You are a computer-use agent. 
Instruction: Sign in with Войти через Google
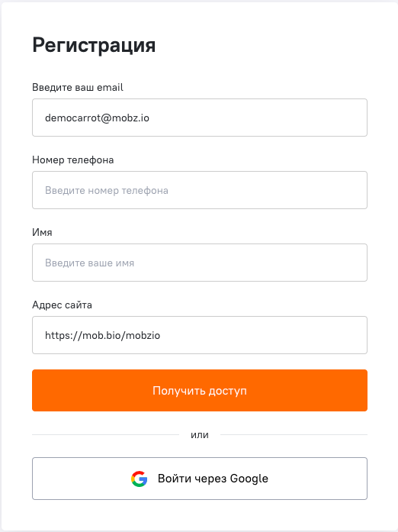[200, 479]
